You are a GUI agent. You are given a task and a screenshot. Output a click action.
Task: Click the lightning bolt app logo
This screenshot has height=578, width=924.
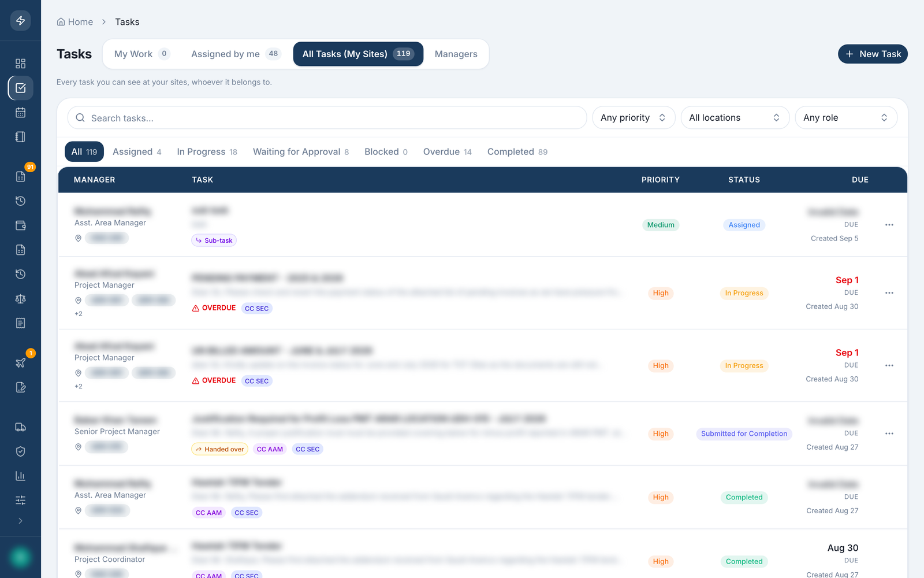pos(20,20)
